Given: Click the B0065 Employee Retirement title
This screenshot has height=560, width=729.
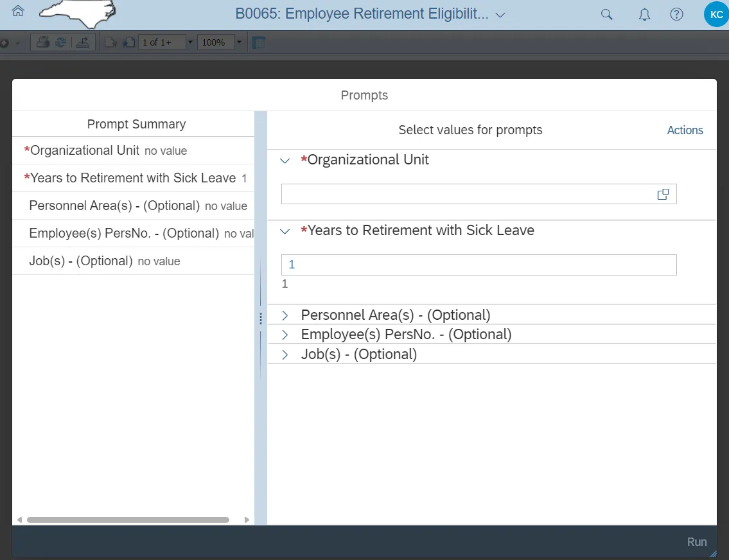Looking at the screenshot, I should pos(362,13).
